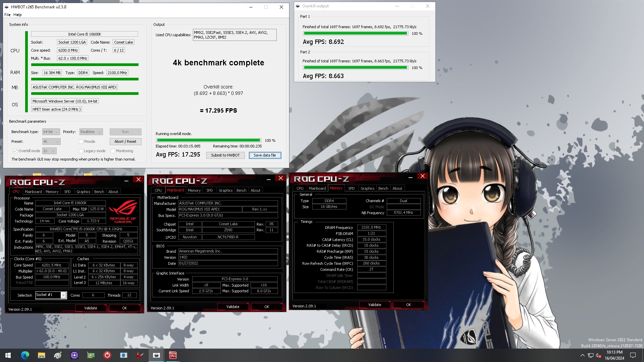This screenshot has height=362, width=644.
Task: Minimize the Overkill output window
Action: point(397,6)
